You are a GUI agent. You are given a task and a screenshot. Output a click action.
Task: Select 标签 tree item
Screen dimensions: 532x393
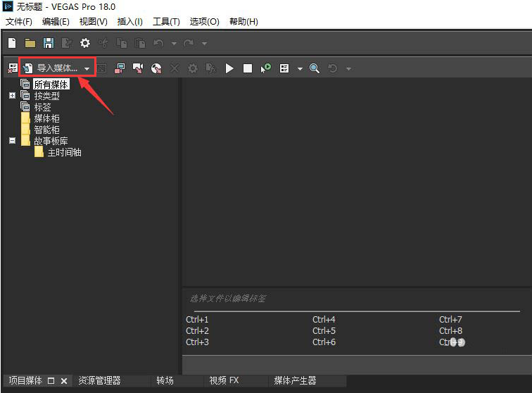(x=42, y=107)
